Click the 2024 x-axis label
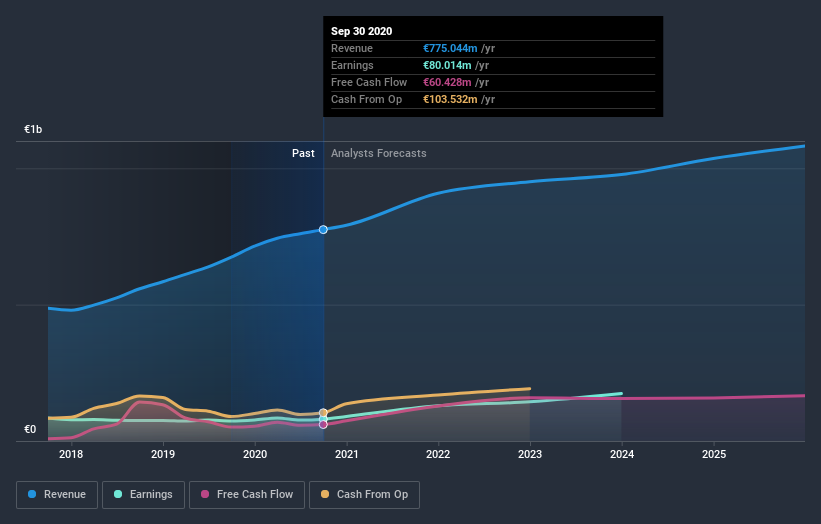The height and width of the screenshot is (524, 821). 622,454
